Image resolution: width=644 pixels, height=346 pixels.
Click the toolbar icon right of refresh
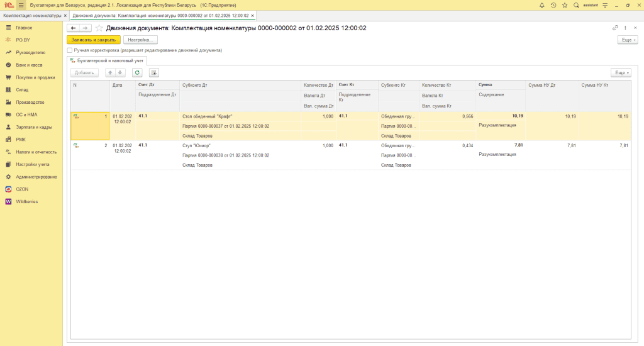tap(153, 73)
